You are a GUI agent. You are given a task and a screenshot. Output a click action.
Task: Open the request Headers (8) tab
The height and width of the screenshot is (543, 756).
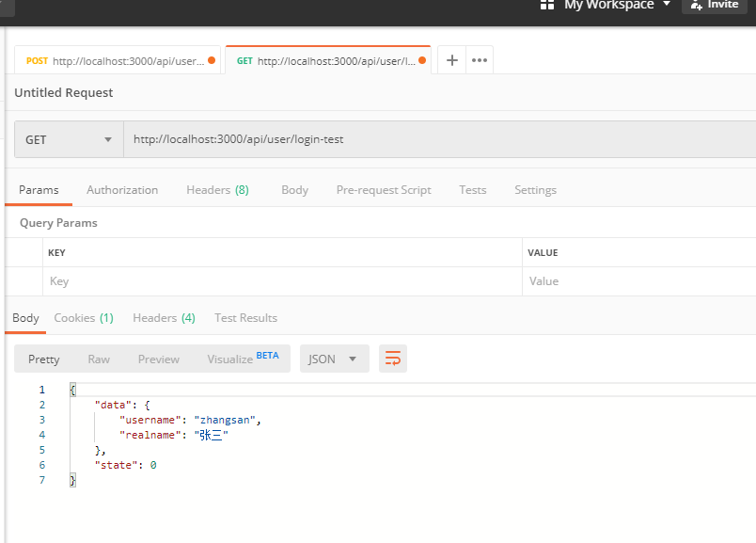pyautogui.click(x=217, y=190)
